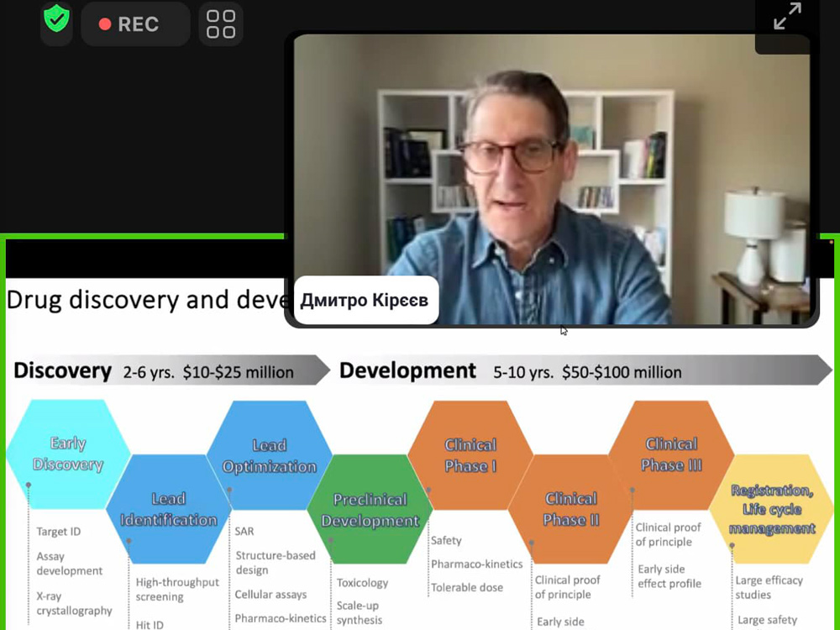Viewport: 840px width, 630px height.
Task: Tap the Clinical Phase III hexagon
Action: (x=671, y=454)
